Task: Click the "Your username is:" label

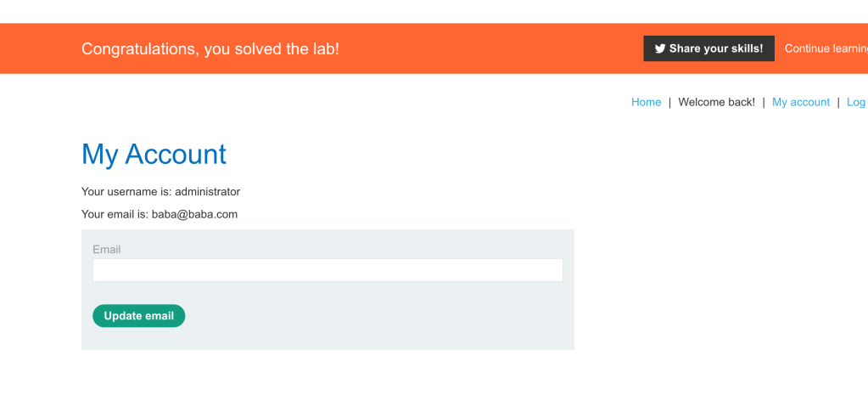Action: (x=126, y=192)
